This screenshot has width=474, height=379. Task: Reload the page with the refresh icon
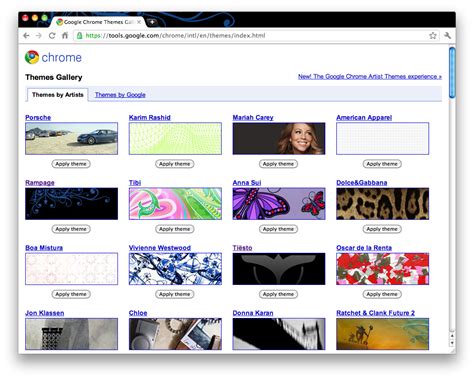pos(52,35)
